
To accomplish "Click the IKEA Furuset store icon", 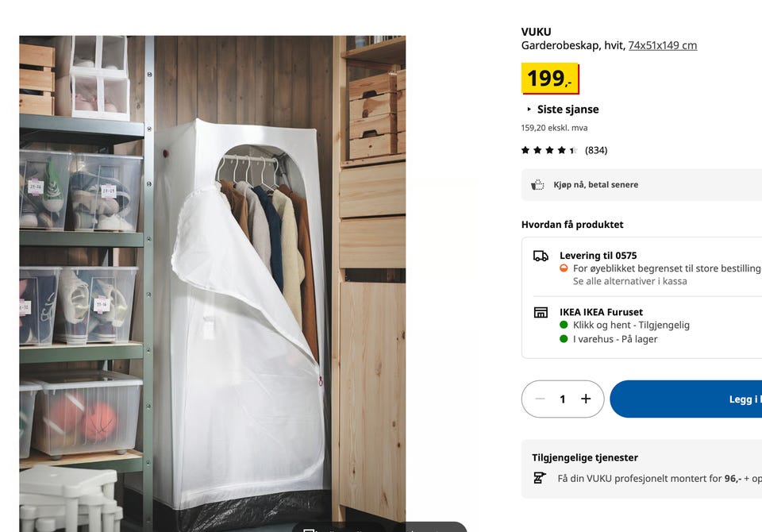I will click(x=541, y=312).
